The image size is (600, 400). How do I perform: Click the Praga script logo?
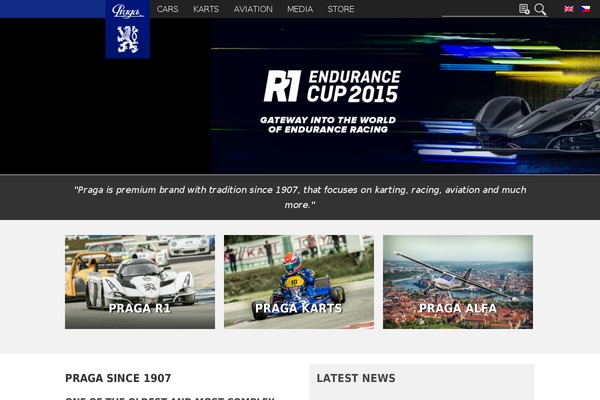pyautogui.click(x=128, y=11)
